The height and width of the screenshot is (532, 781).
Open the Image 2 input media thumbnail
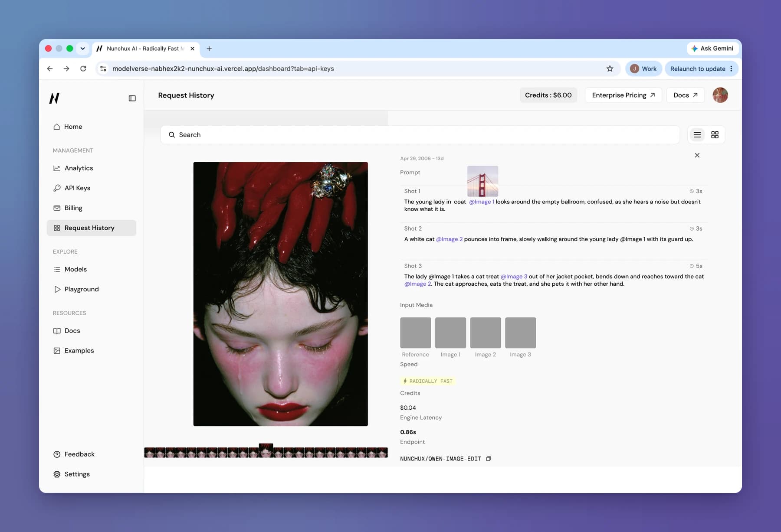click(x=486, y=333)
